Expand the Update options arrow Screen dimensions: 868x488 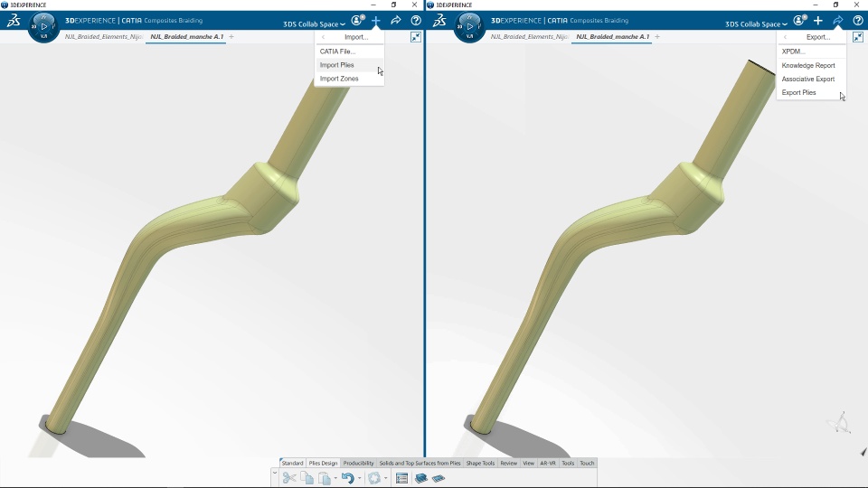click(386, 479)
